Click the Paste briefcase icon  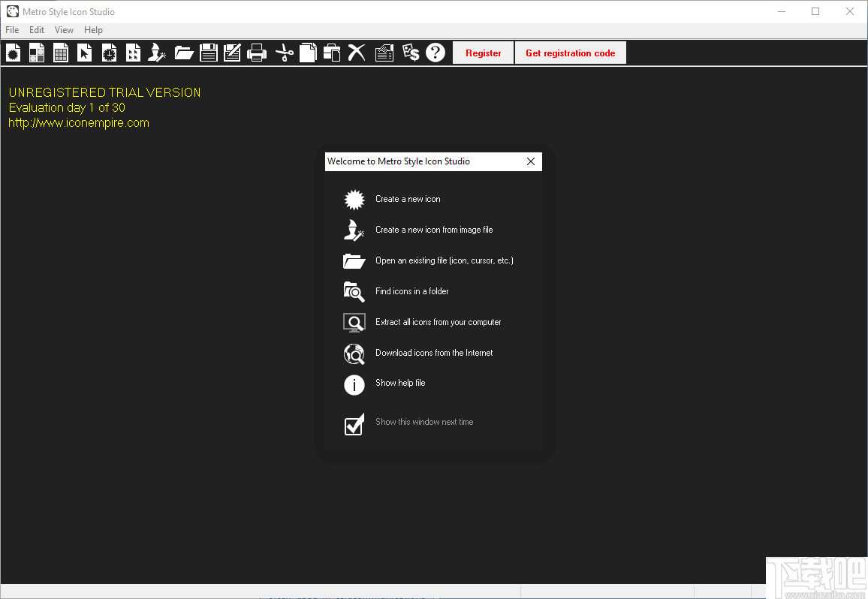tap(332, 53)
